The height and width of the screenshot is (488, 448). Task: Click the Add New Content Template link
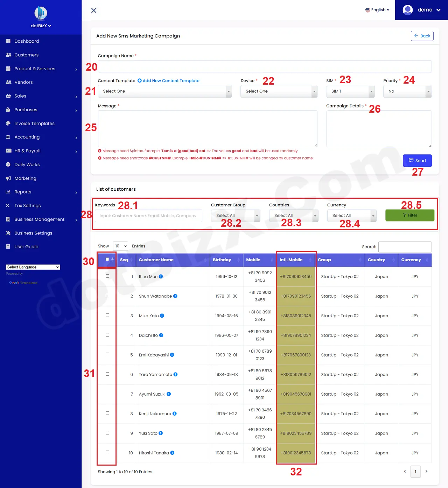tap(169, 80)
